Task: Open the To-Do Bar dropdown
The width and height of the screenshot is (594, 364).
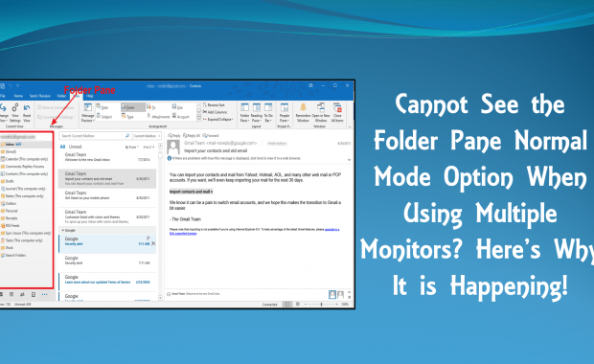Action: pyautogui.click(x=268, y=112)
